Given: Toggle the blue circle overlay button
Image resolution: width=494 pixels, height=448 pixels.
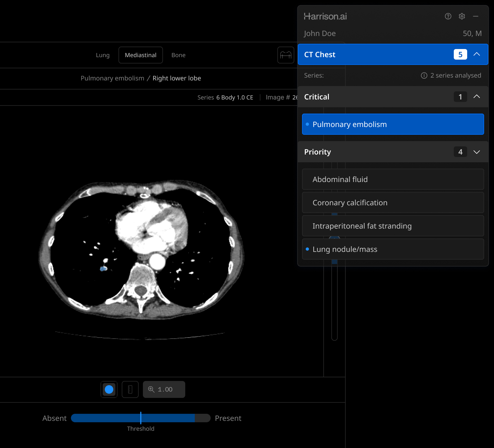Looking at the screenshot, I should 109,389.
